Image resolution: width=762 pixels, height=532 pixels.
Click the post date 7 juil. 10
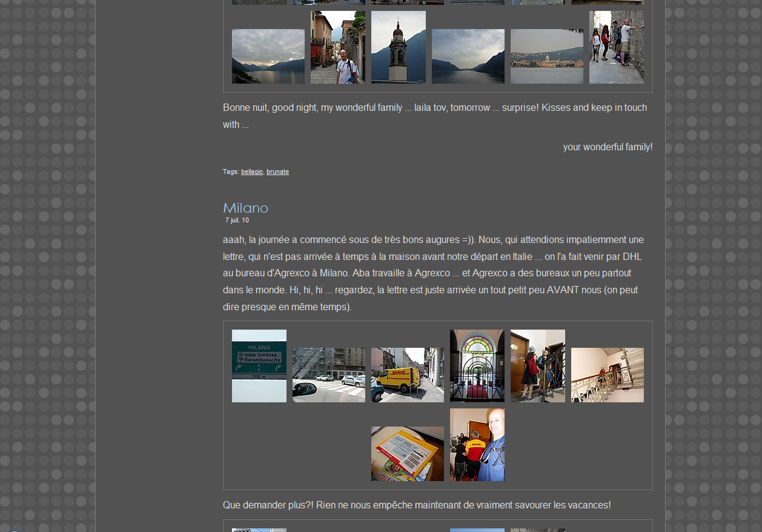pos(237,221)
